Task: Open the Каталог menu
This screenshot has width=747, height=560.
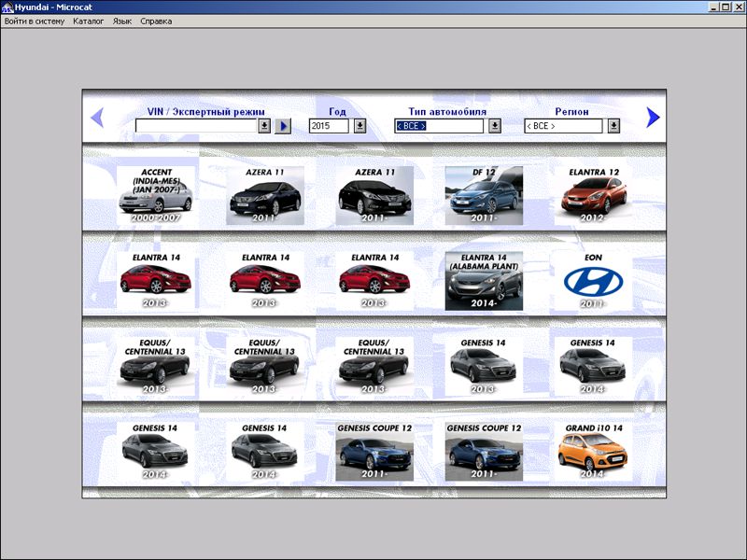Action: point(89,21)
